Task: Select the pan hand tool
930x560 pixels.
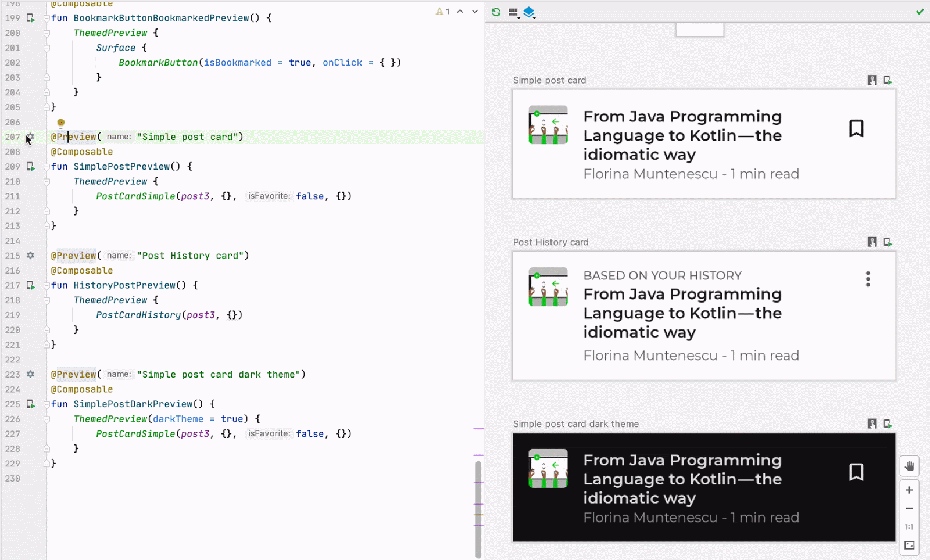Action: 910,466
